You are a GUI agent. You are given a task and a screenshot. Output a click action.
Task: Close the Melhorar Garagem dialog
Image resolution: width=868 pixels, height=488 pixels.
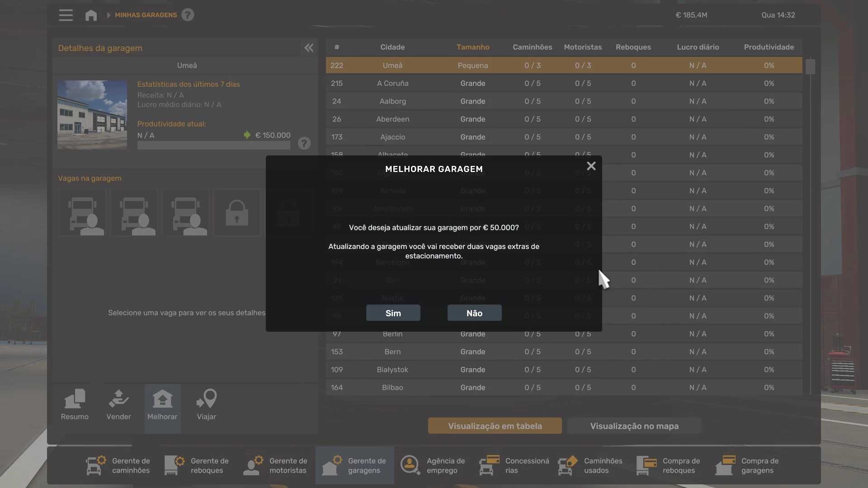[591, 166]
